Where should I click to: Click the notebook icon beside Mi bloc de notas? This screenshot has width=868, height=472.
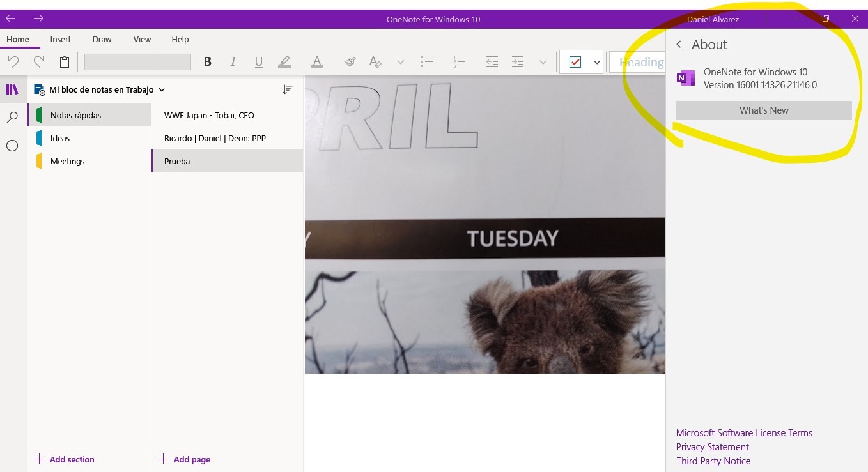39,90
